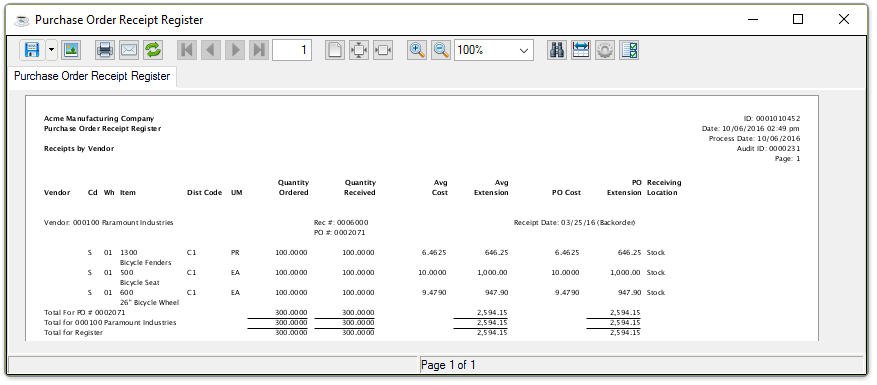Open Find with binoculars icon
Screen dimensions: 877x385
[557, 50]
